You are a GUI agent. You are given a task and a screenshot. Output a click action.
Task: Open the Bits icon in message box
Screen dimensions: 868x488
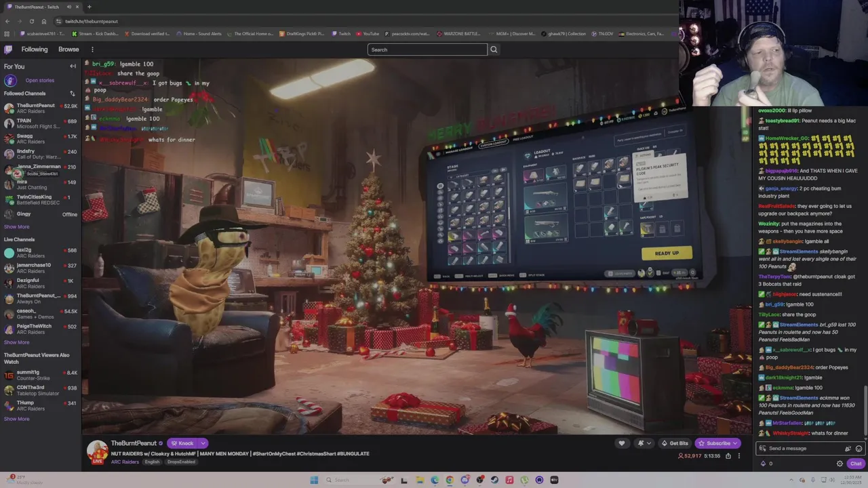pos(848,449)
